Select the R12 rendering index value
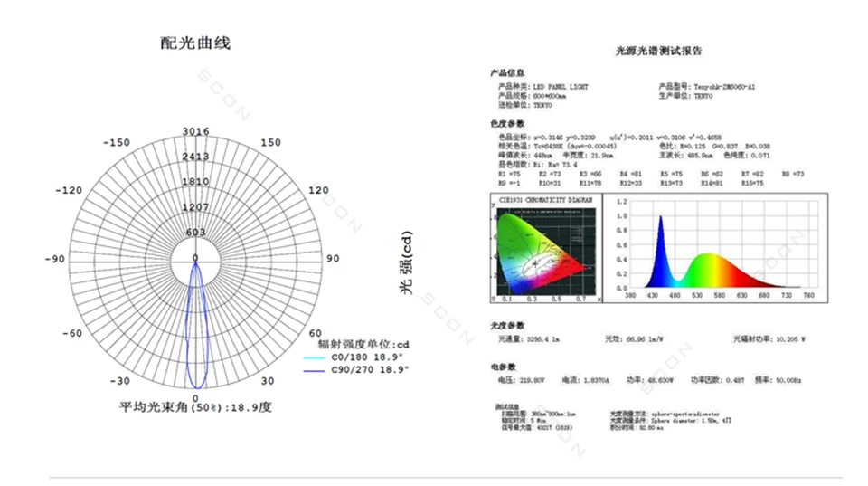Screen dimensions: 868x486 click(630, 183)
